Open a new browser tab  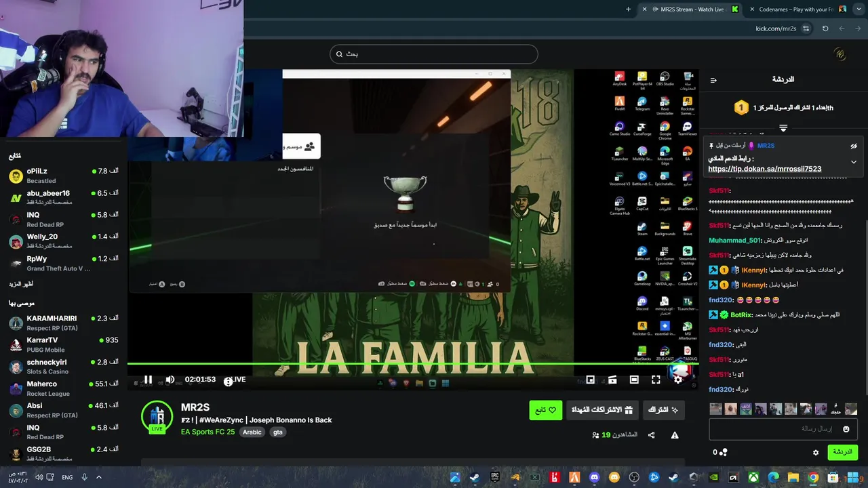[x=628, y=9]
